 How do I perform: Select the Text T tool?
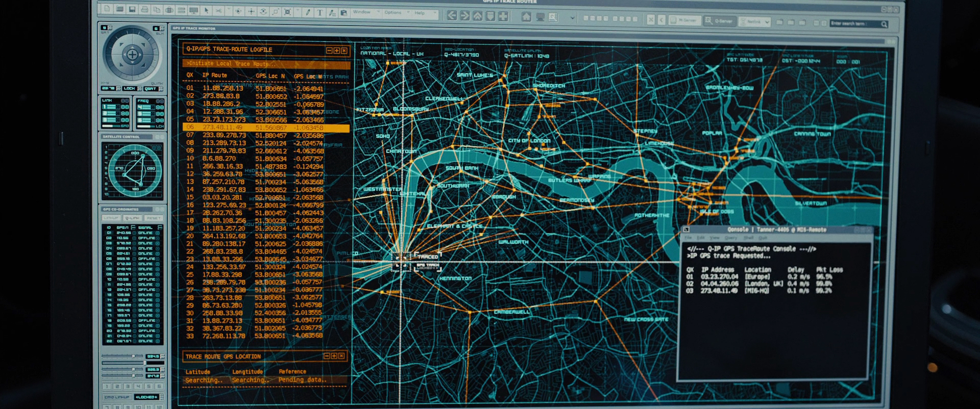point(320,13)
